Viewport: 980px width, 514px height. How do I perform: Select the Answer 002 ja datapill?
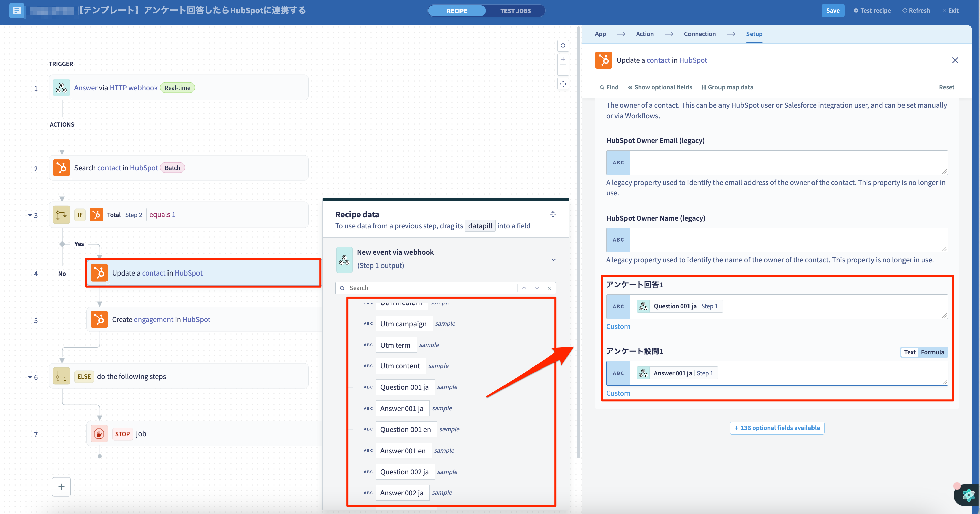click(402, 493)
